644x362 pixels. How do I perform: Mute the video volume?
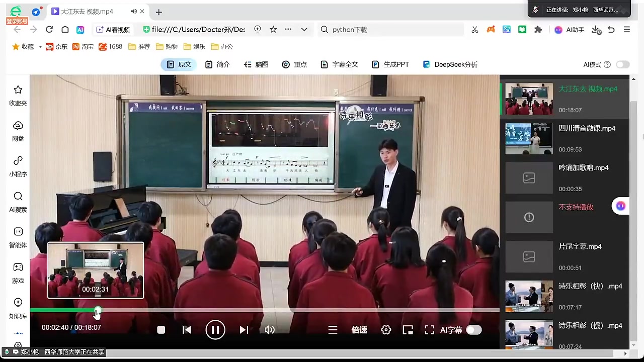tap(270, 330)
